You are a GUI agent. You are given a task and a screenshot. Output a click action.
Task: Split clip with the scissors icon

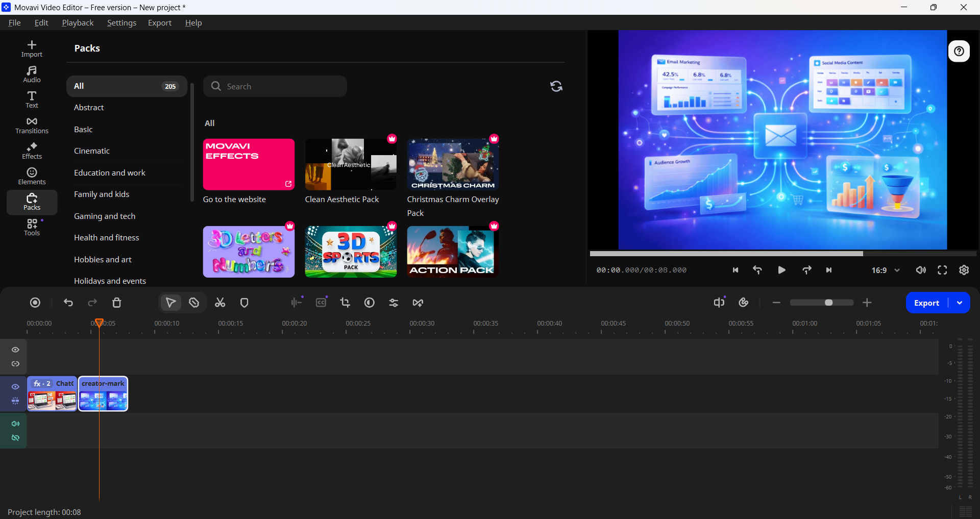220,303
